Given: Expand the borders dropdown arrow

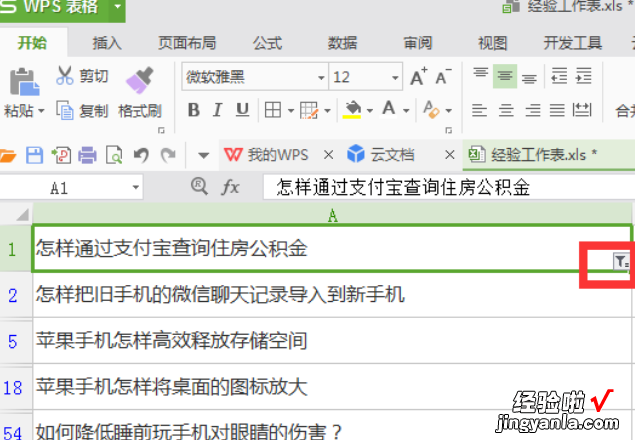Looking at the screenshot, I should (x=291, y=111).
